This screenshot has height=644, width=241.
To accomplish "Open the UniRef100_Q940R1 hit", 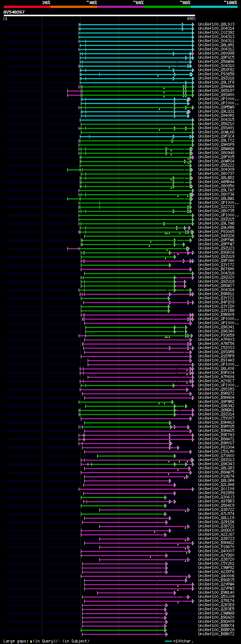I will (x=217, y=115).
